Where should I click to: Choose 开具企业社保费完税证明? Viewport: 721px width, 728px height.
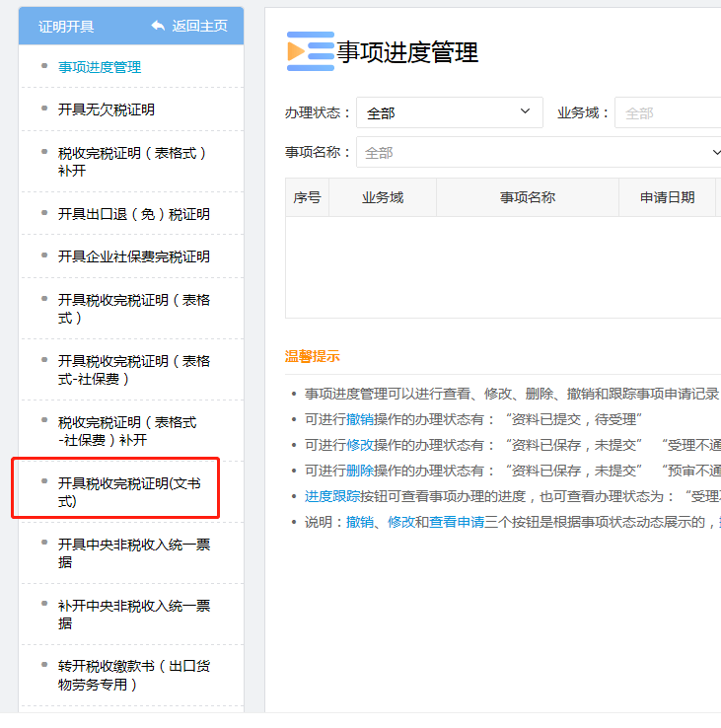coord(134,256)
